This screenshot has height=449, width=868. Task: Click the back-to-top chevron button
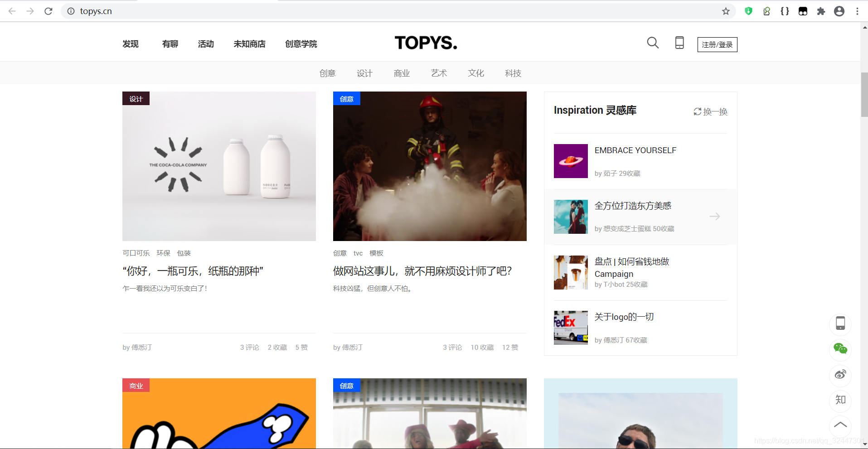pos(840,425)
